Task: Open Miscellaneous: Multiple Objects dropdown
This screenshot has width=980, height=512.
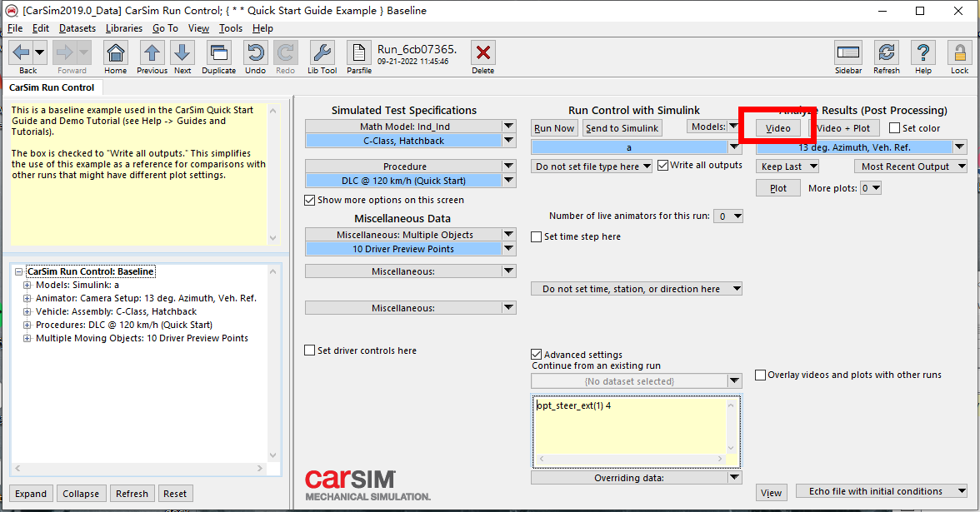Action: (x=508, y=234)
